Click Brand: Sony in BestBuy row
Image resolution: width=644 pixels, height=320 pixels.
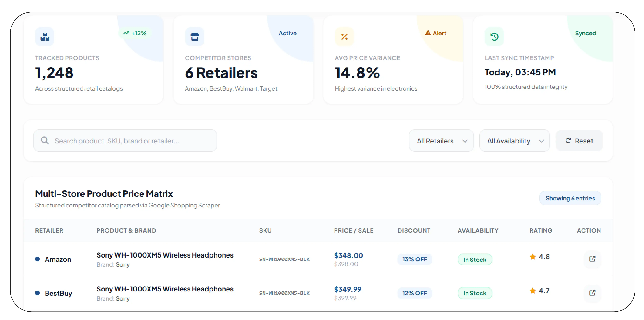(113, 298)
